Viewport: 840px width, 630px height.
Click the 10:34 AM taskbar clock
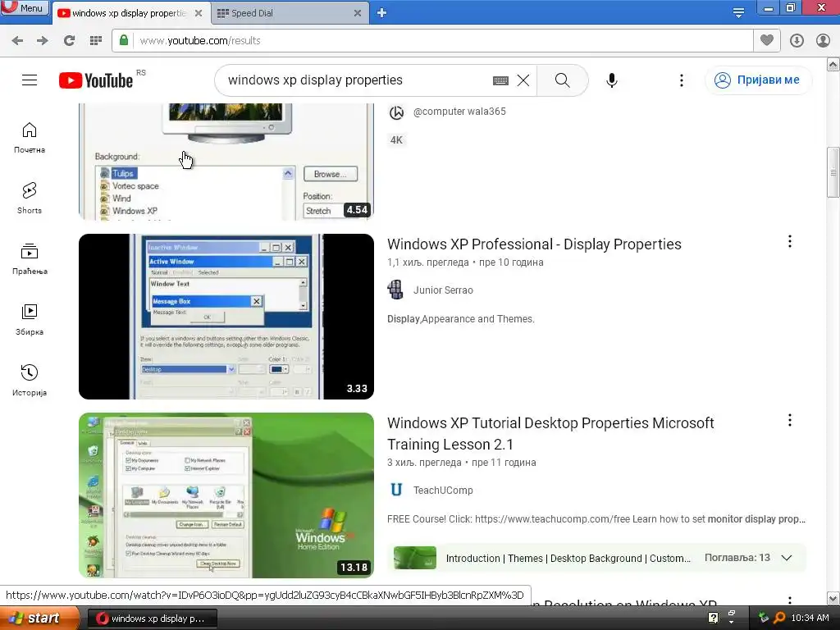[810, 619]
